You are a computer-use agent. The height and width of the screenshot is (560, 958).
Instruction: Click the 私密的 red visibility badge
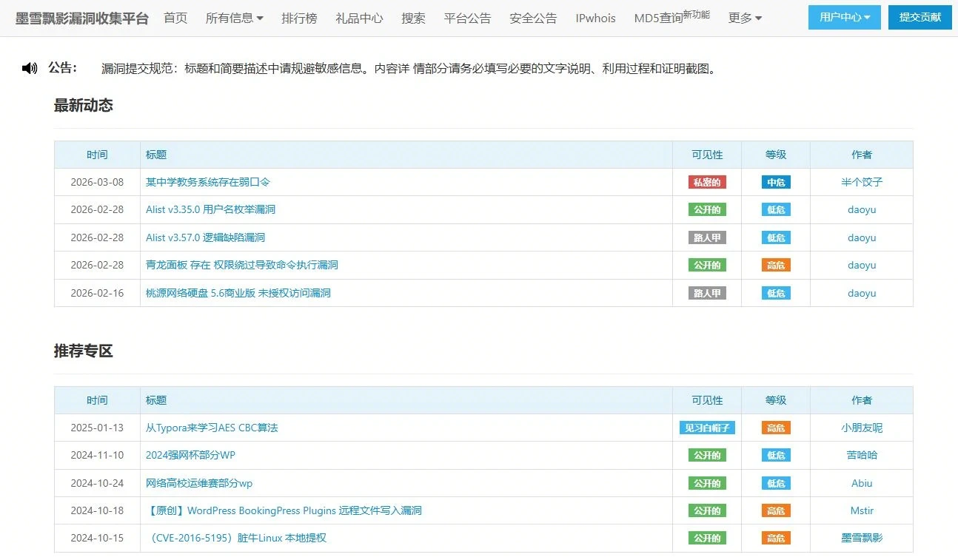click(706, 182)
